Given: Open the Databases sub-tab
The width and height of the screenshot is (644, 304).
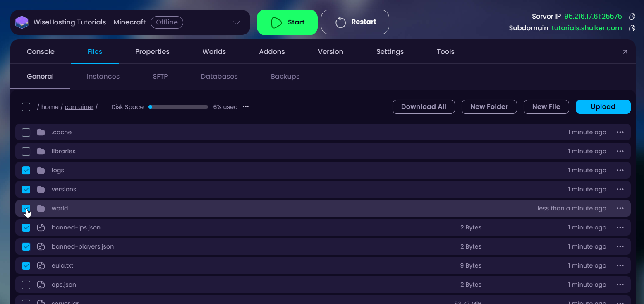Looking at the screenshot, I should click(219, 77).
